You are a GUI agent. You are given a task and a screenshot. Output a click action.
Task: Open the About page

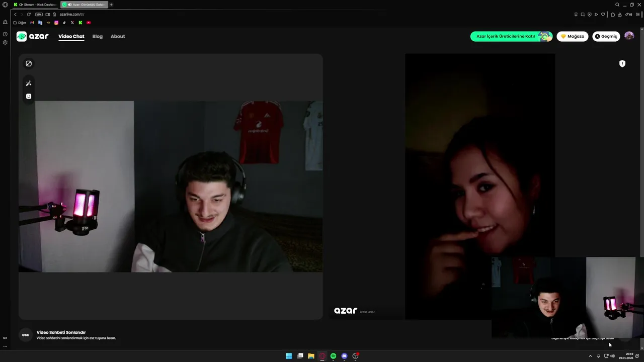[118, 36]
